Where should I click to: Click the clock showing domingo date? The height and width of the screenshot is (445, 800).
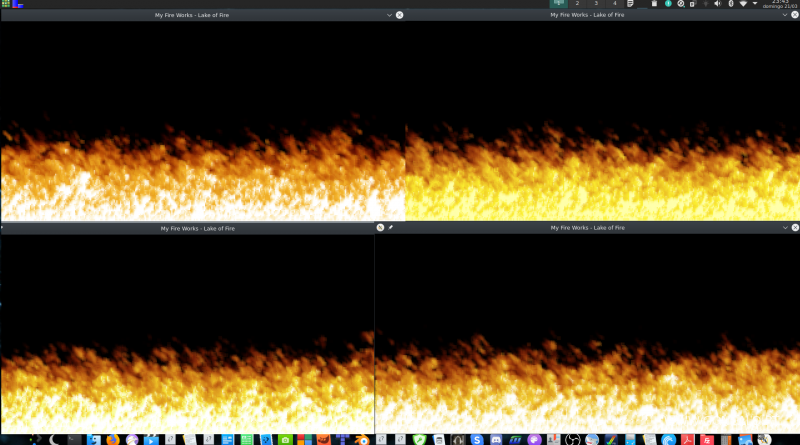tap(779, 4)
